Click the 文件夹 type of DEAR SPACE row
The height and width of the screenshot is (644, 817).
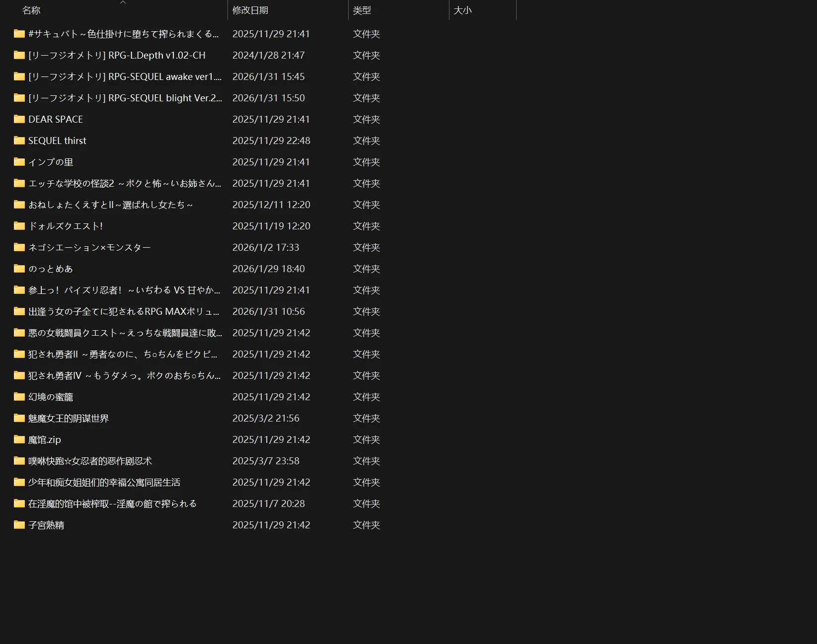click(367, 119)
